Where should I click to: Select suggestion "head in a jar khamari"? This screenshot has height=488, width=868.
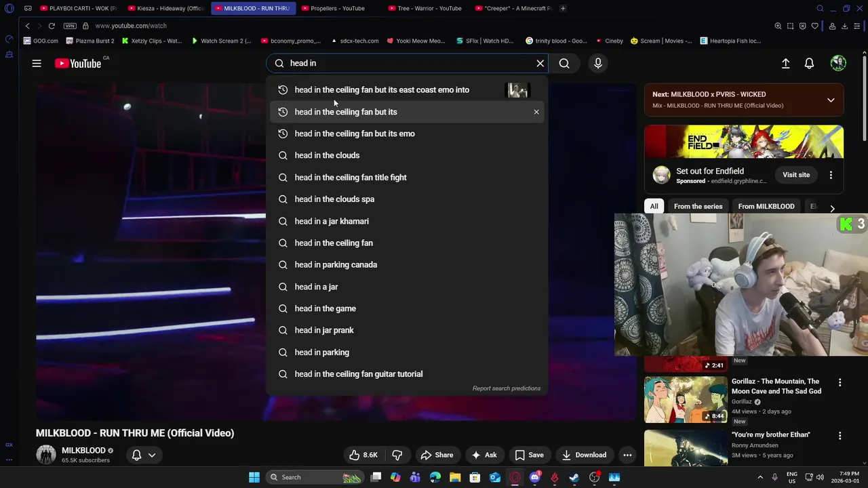tap(406, 221)
